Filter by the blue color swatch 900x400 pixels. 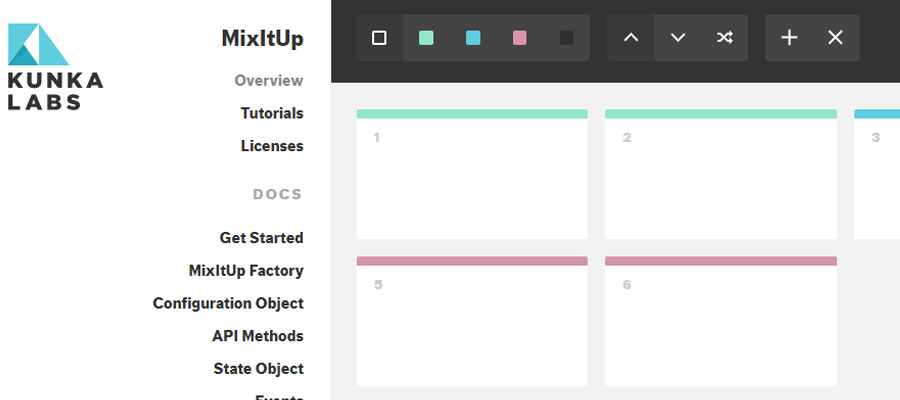(473, 38)
